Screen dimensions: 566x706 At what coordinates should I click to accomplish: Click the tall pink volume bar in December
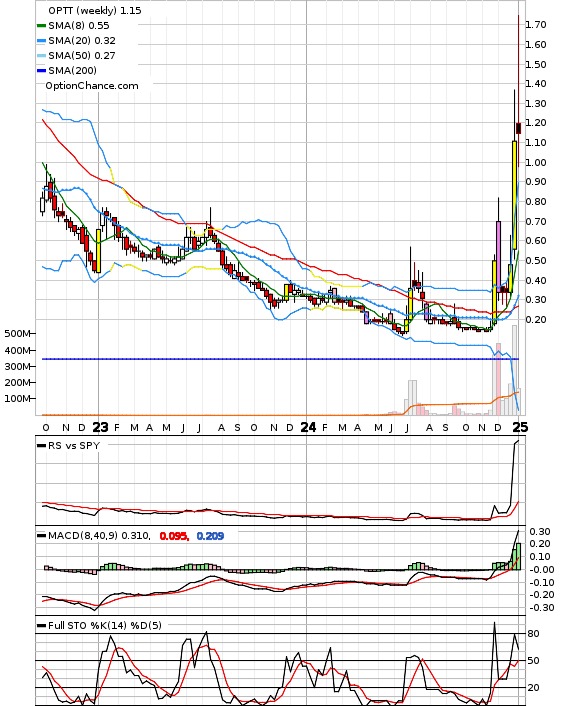498,379
